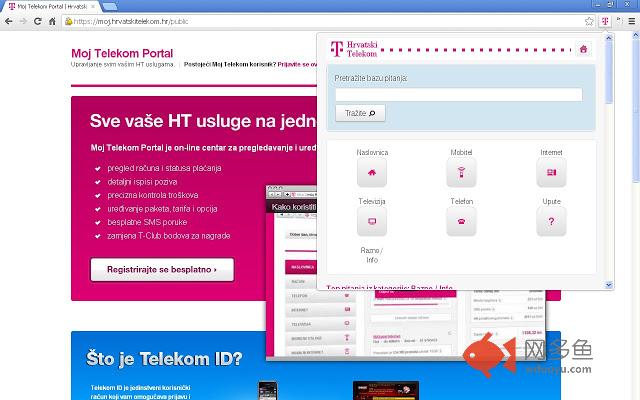The width and height of the screenshot is (640, 400).
Task: Click the browser forward arrow
Action: pos(23,21)
